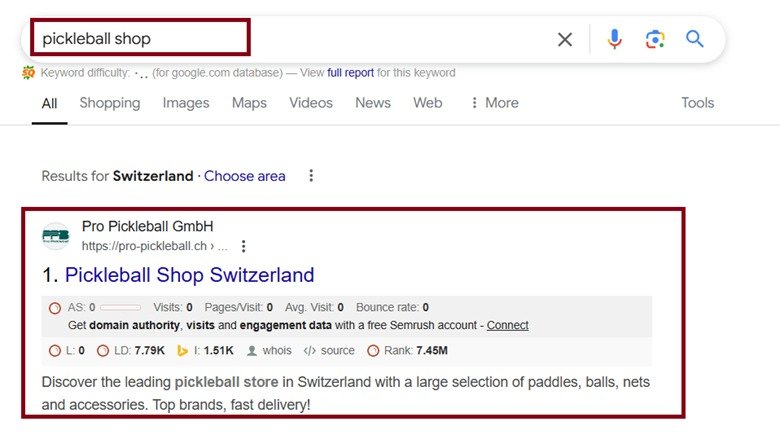Screen dimensions: 780x435
Task: Expand the More search filters menu
Action: click(494, 103)
